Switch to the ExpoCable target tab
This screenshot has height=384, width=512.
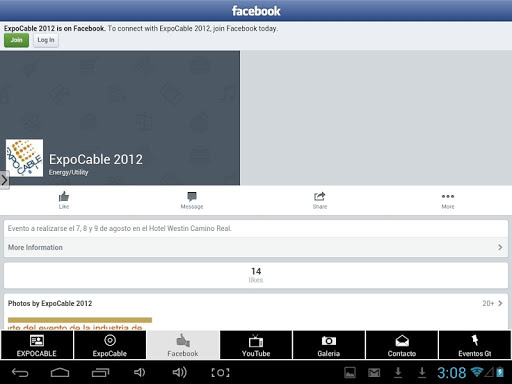pyautogui.click(x=110, y=345)
